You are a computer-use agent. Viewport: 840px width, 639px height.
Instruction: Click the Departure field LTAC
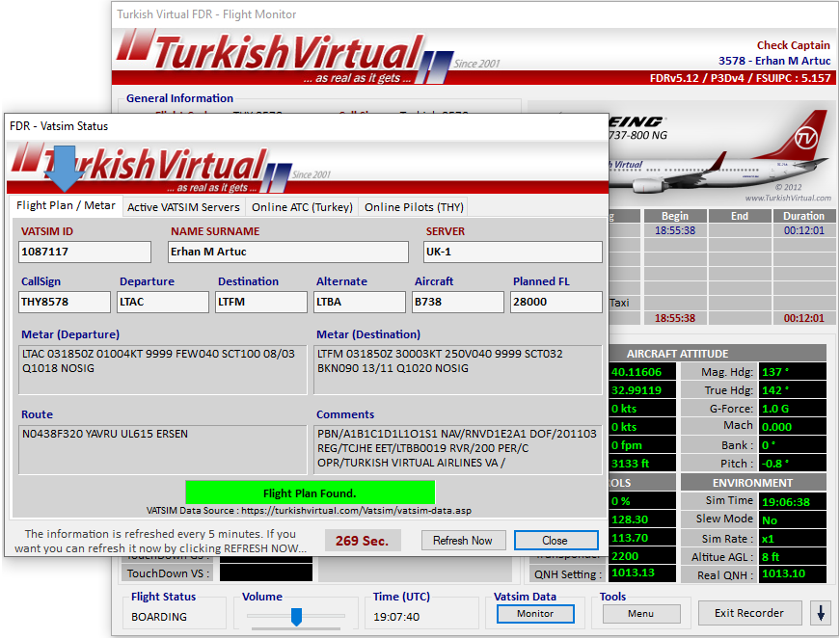pyautogui.click(x=163, y=302)
